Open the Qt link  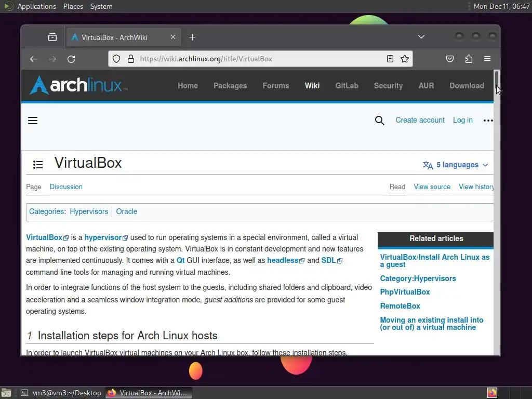(180, 260)
